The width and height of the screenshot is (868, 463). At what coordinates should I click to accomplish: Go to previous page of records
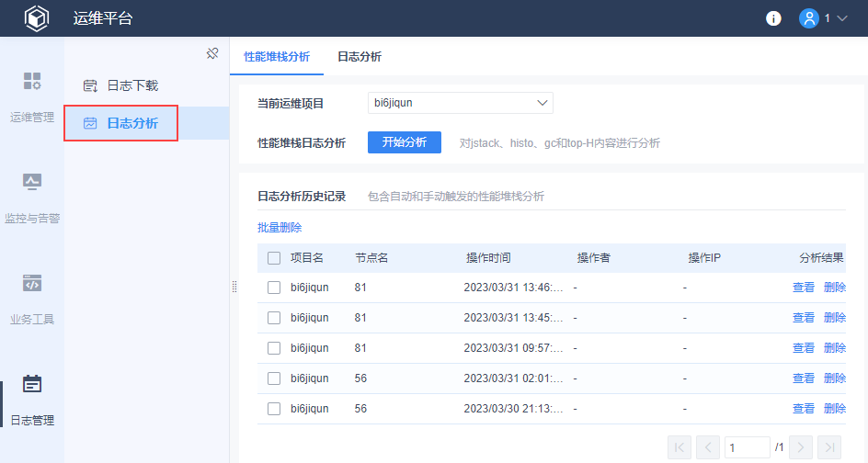pos(708,447)
